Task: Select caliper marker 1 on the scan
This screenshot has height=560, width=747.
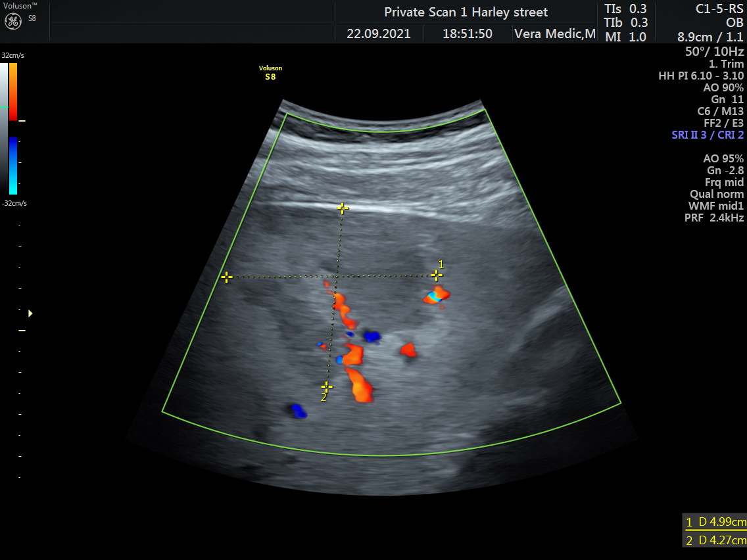Action: 436,275
